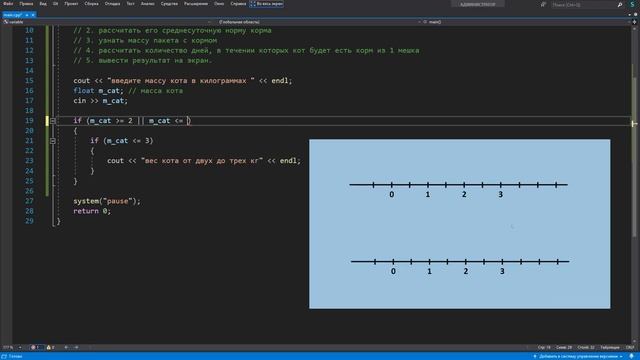Click the Табуляция indicator in the footer
The height and width of the screenshot is (360, 640).
609,347
